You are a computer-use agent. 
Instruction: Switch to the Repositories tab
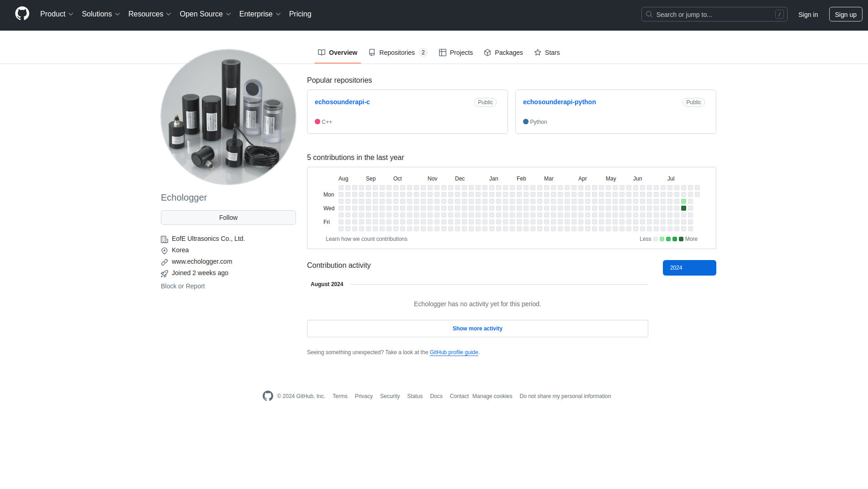pyautogui.click(x=398, y=53)
